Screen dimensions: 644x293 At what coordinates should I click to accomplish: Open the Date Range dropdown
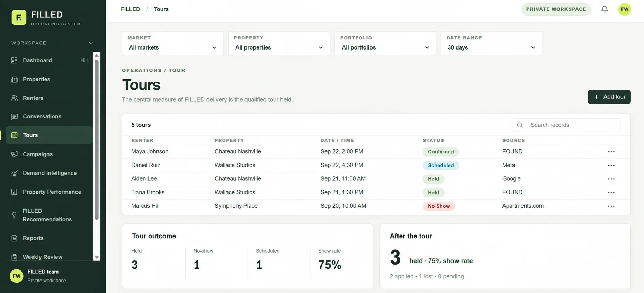click(x=491, y=44)
